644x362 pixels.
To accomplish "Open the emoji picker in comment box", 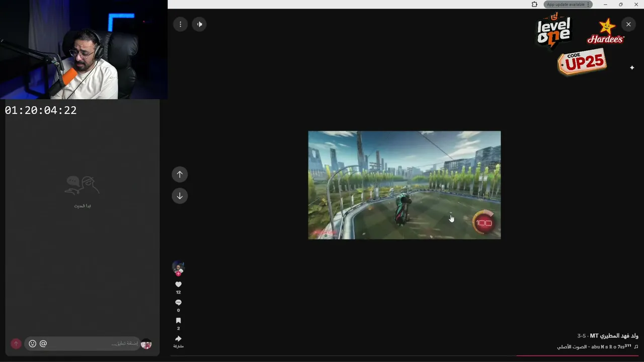I will [x=33, y=344].
